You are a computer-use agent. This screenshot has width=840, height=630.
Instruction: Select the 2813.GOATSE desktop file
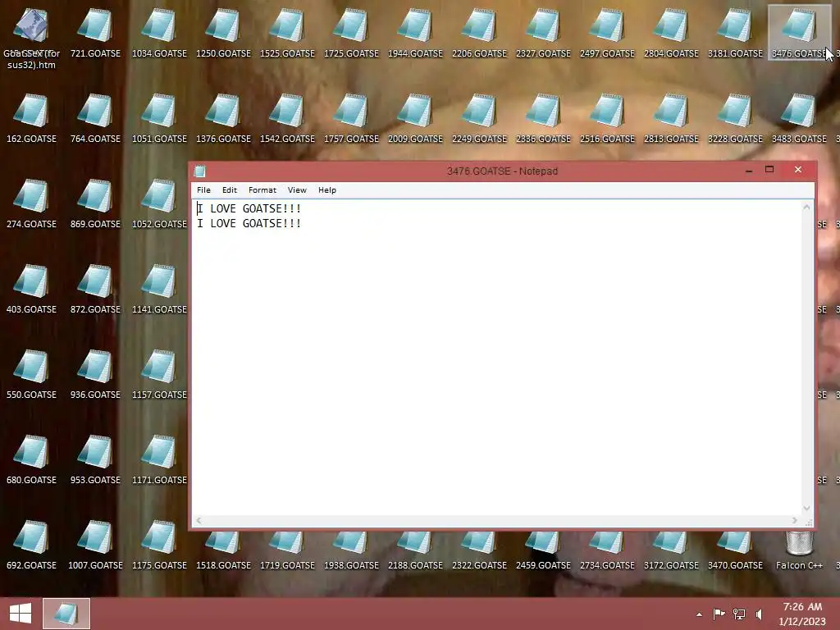tap(671, 118)
